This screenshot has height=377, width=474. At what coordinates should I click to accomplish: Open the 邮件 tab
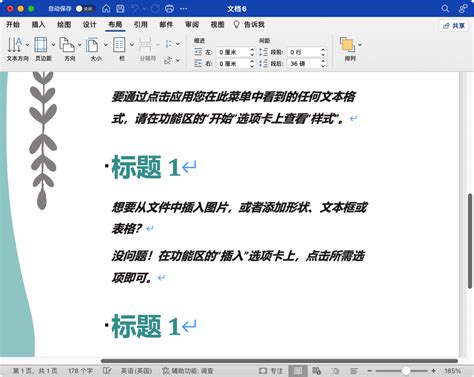[x=166, y=25]
